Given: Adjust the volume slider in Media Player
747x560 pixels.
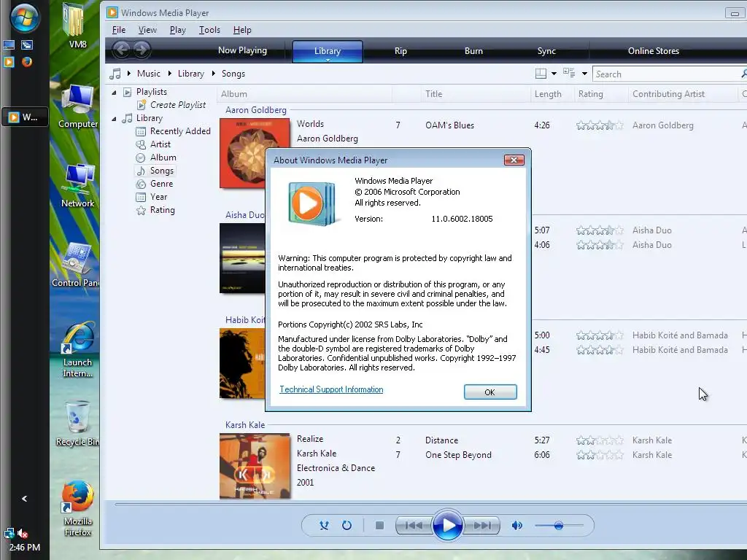Looking at the screenshot, I should tap(559, 526).
